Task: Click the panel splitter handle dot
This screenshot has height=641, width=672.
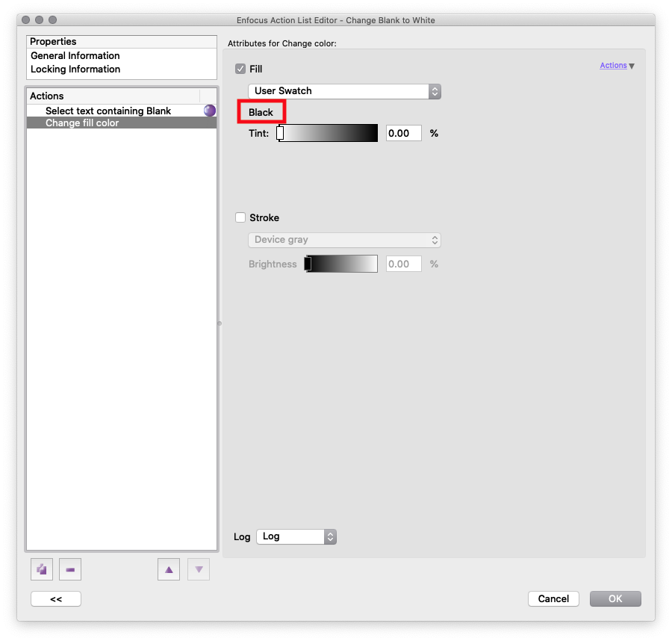Action: (x=220, y=323)
